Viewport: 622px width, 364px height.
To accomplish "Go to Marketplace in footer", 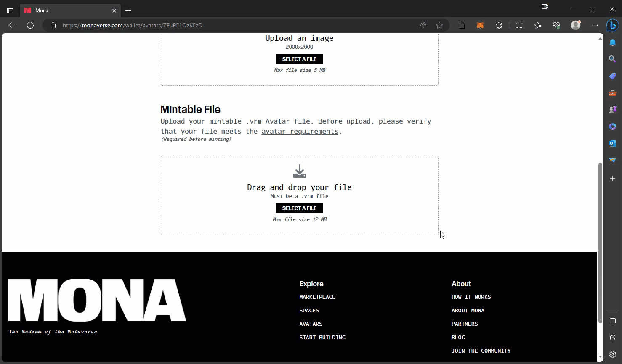I will (317, 297).
